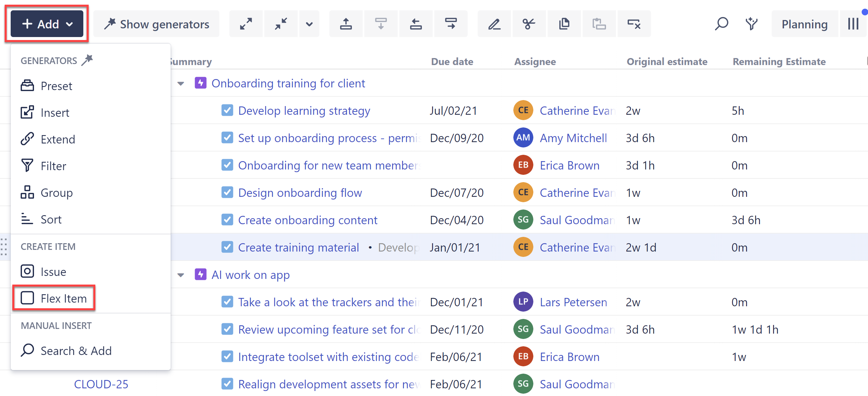Click the remove item icon
Image resolution: width=868 pixels, height=396 pixels.
(x=633, y=24)
